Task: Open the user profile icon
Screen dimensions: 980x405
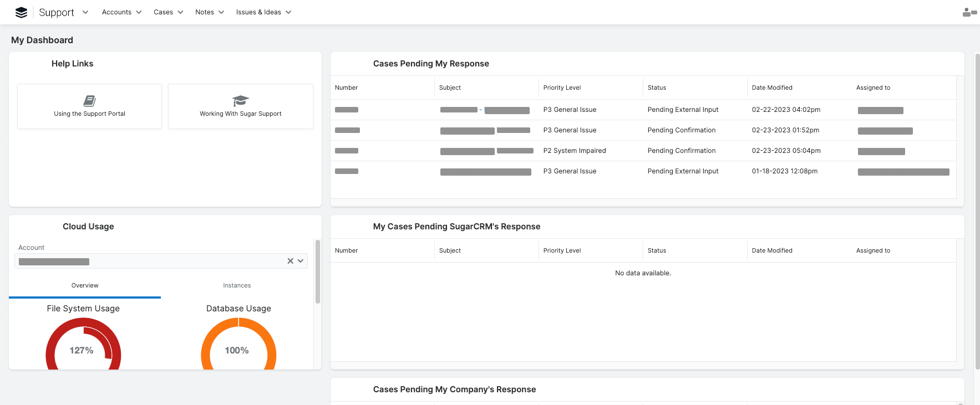Action: point(969,12)
